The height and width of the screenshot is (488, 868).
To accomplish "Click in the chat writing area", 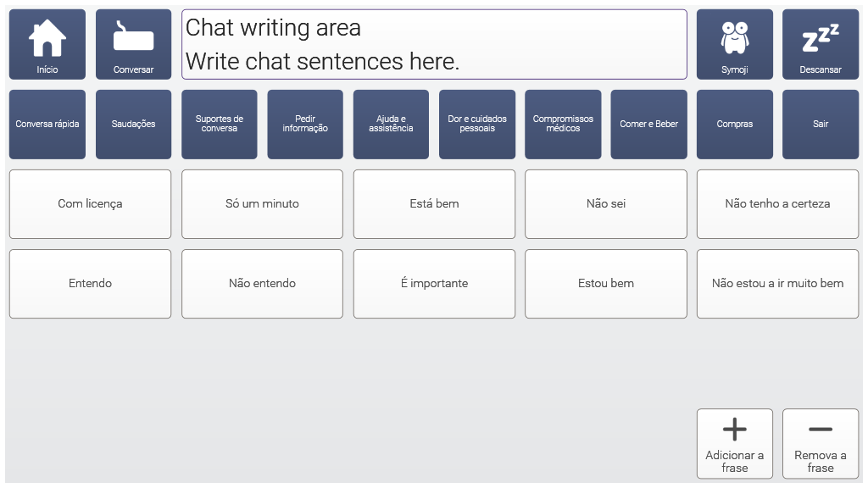I will (x=434, y=44).
